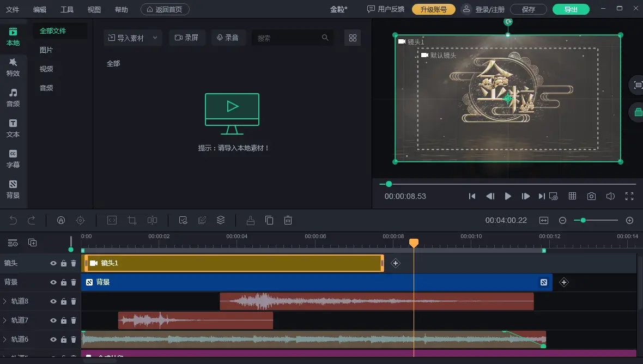Toggle visibility of 轨道7
Image resolution: width=643 pixels, height=364 pixels.
point(53,320)
